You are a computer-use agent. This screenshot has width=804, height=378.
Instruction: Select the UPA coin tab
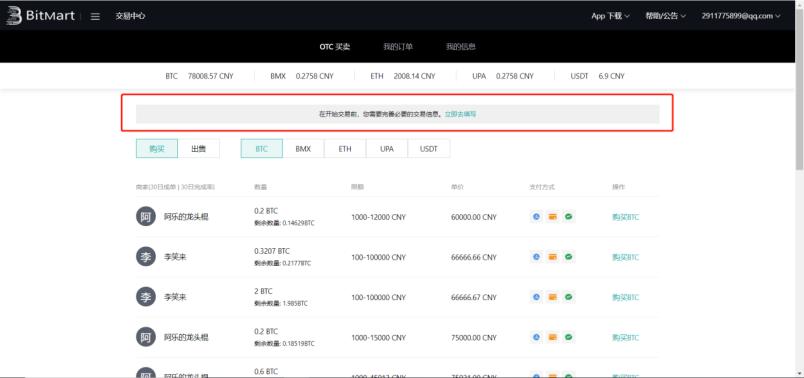coord(387,149)
